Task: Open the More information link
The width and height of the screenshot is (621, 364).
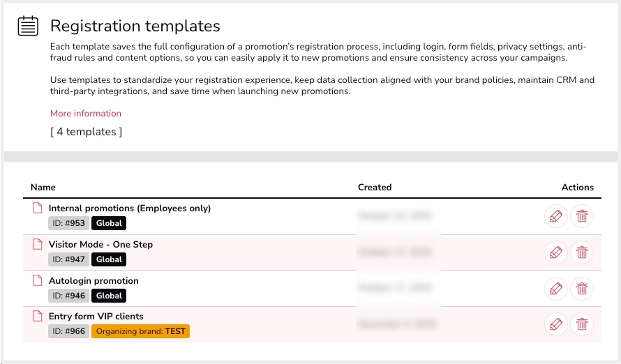Action: tap(85, 113)
